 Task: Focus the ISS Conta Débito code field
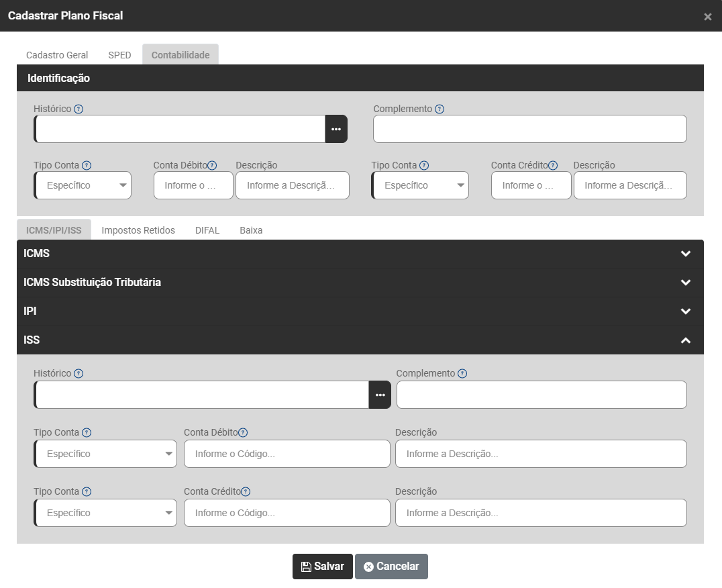click(x=287, y=454)
